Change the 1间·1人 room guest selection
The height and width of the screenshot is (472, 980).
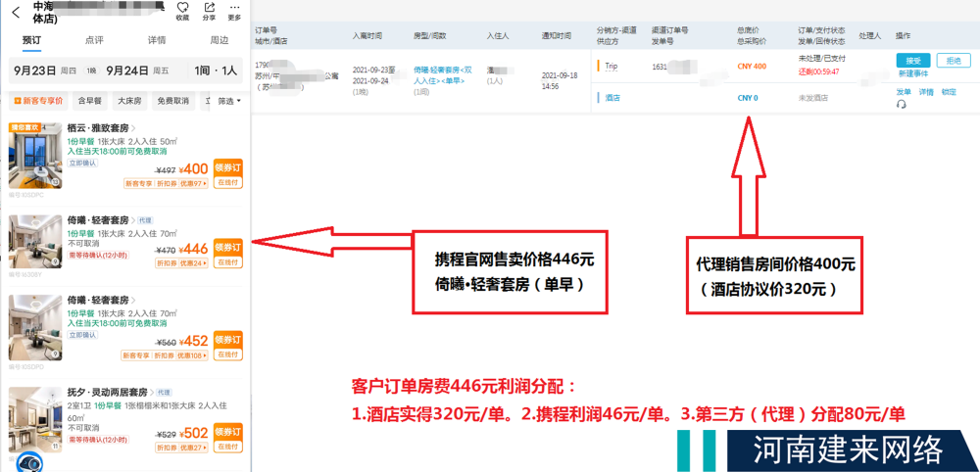point(216,71)
